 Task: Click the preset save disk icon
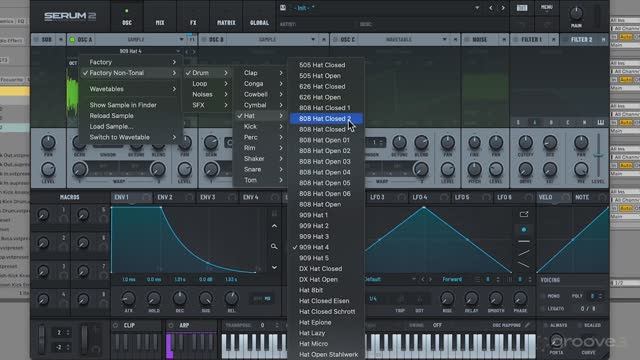click(283, 8)
